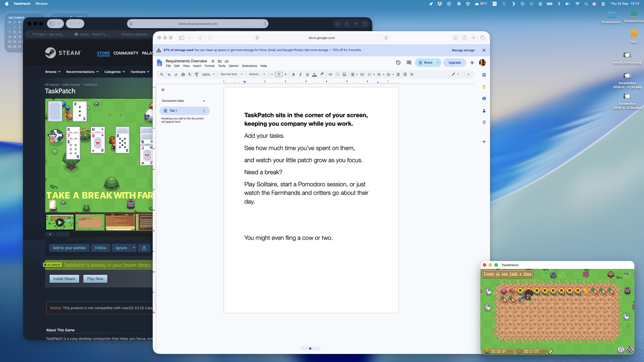Open the zoom 100% dropdown
644x362 pixels.
pos(208,74)
